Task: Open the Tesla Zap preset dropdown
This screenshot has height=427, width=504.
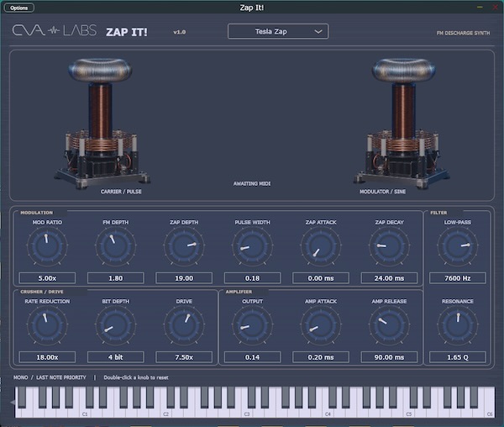Action: pyautogui.click(x=278, y=31)
